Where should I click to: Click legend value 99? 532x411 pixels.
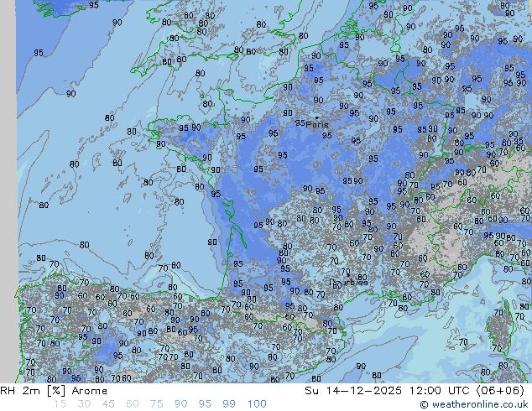tap(229, 404)
